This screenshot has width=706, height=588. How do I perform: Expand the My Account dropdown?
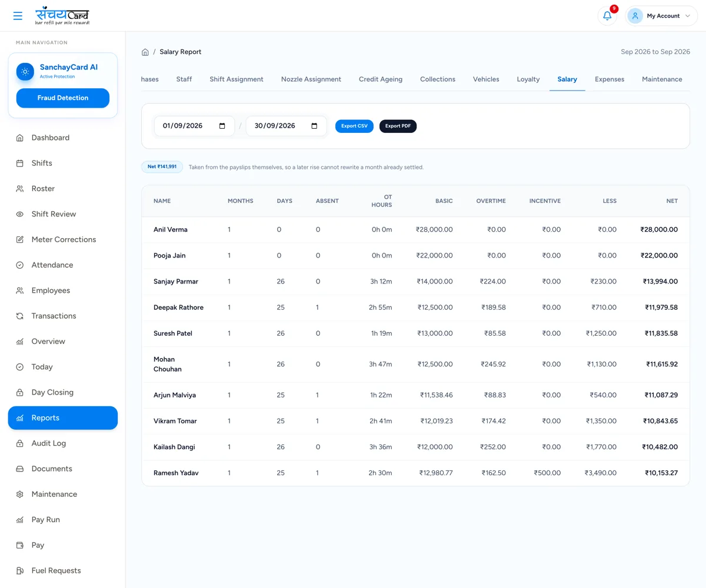point(661,16)
